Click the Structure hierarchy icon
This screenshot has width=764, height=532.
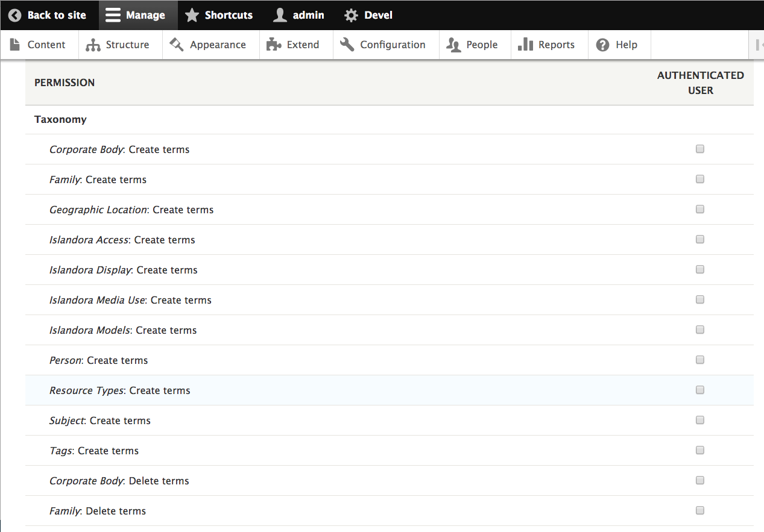click(x=93, y=45)
